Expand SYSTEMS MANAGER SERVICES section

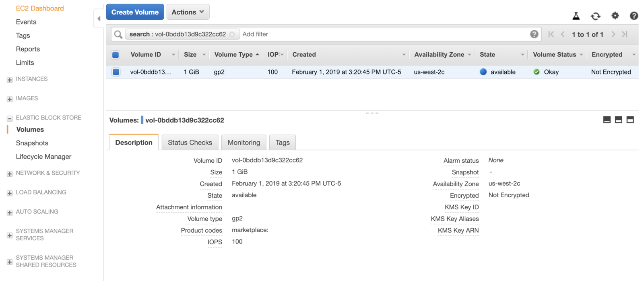(x=10, y=236)
